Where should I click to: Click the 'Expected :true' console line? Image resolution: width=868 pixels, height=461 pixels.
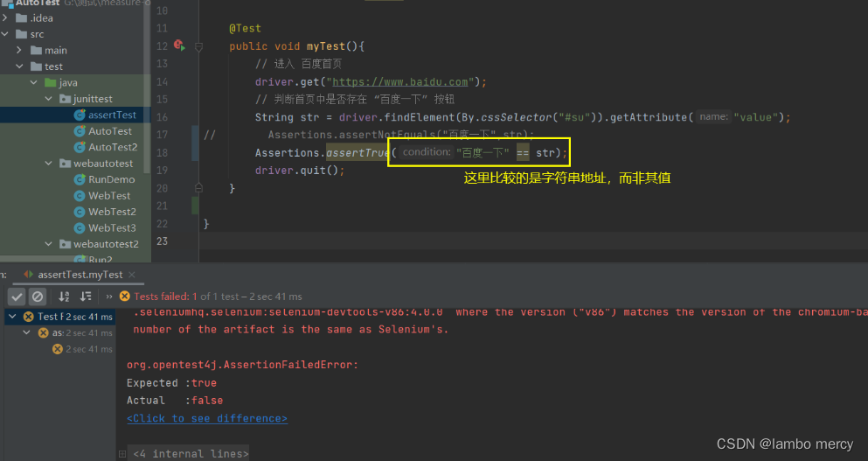[x=171, y=383]
